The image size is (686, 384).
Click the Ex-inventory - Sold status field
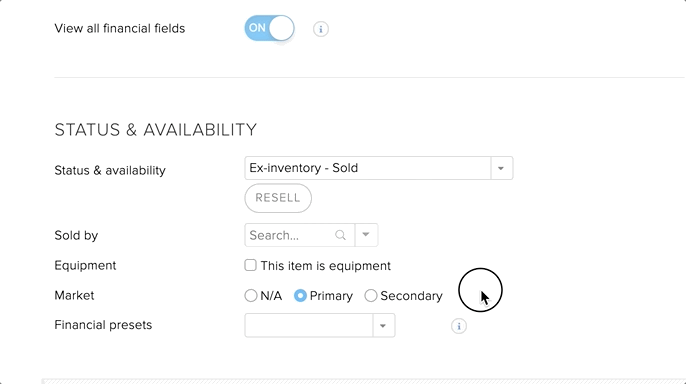pos(368,168)
